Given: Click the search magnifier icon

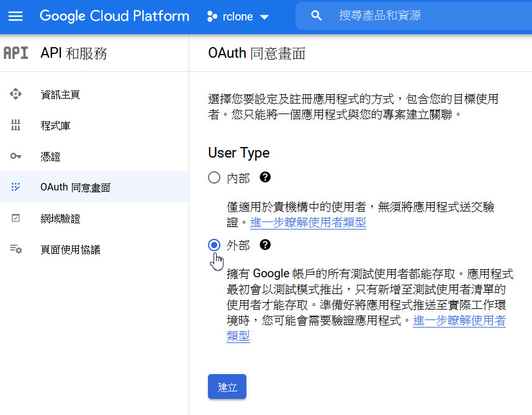Looking at the screenshot, I should click(x=317, y=16).
